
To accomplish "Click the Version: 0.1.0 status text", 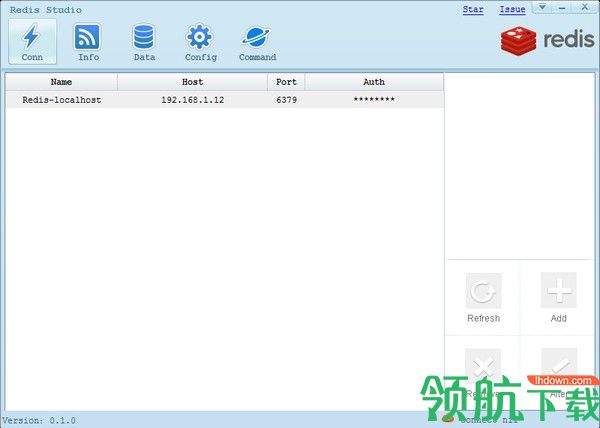I will coord(39,420).
